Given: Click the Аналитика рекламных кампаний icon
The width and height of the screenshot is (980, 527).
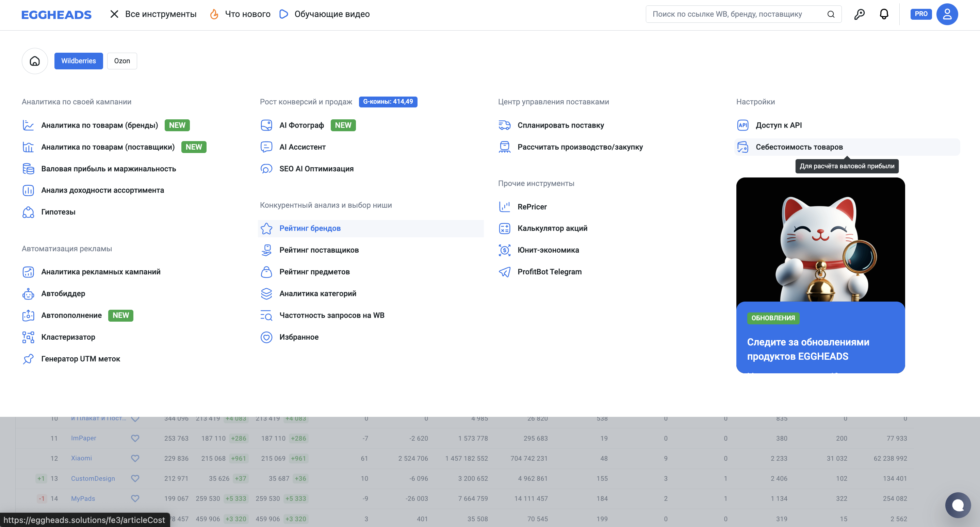Looking at the screenshot, I should coord(28,272).
